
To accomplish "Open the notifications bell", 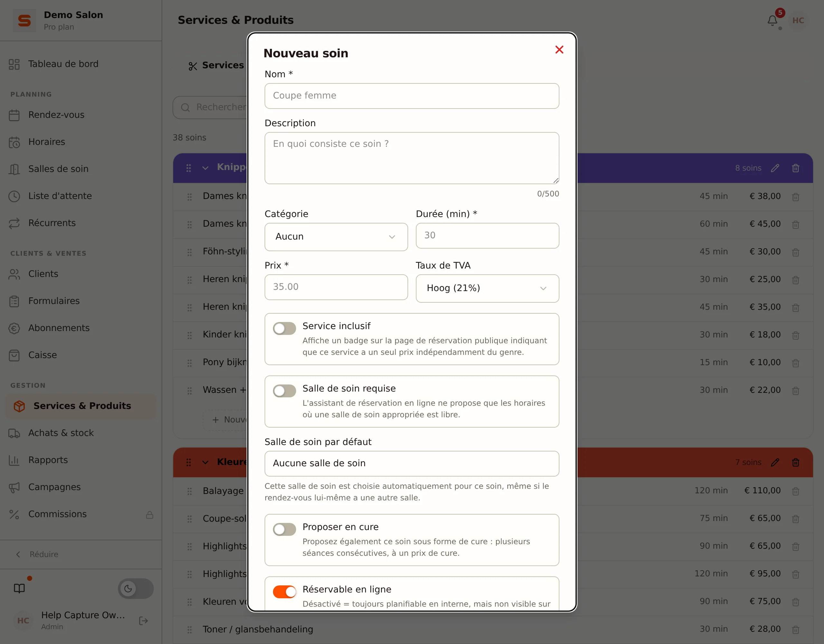I will (x=772, y=20).
